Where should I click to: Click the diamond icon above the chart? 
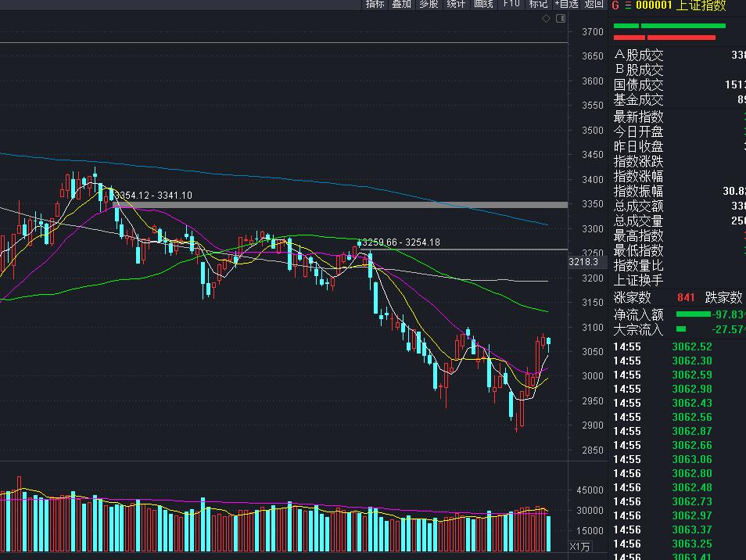coord(547,19)
